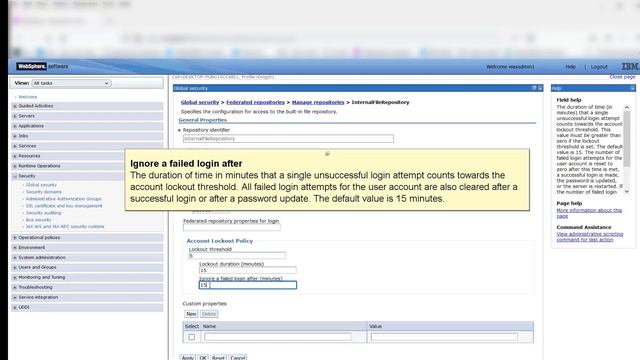
Task: Click the Ignore a failed login after field
Action: click(248, 285)
